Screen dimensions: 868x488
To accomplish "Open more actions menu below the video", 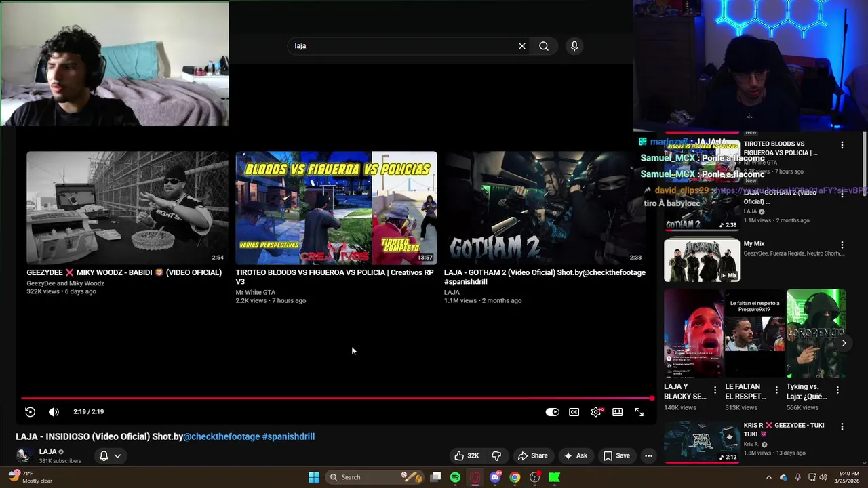I will [x=648, y=455].
